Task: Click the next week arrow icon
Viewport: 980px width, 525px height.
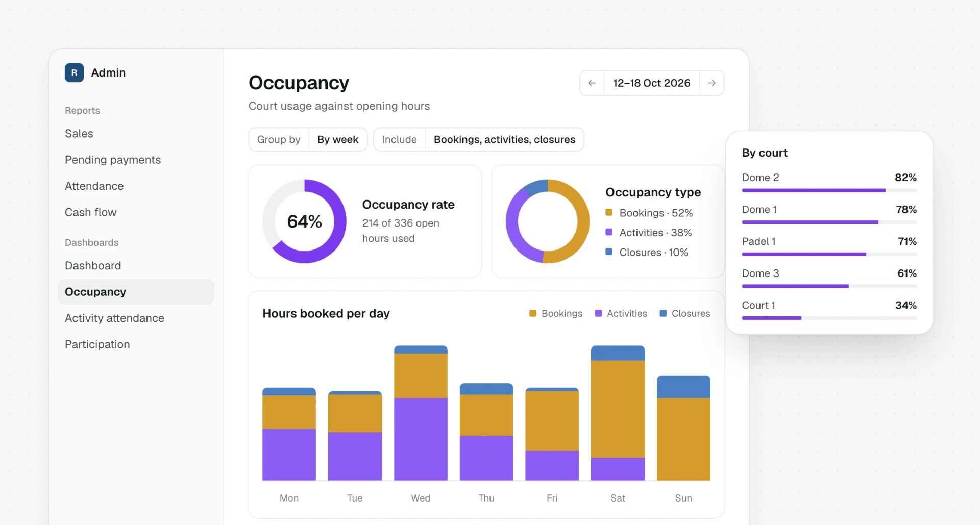Action: (x=712, y=83)
